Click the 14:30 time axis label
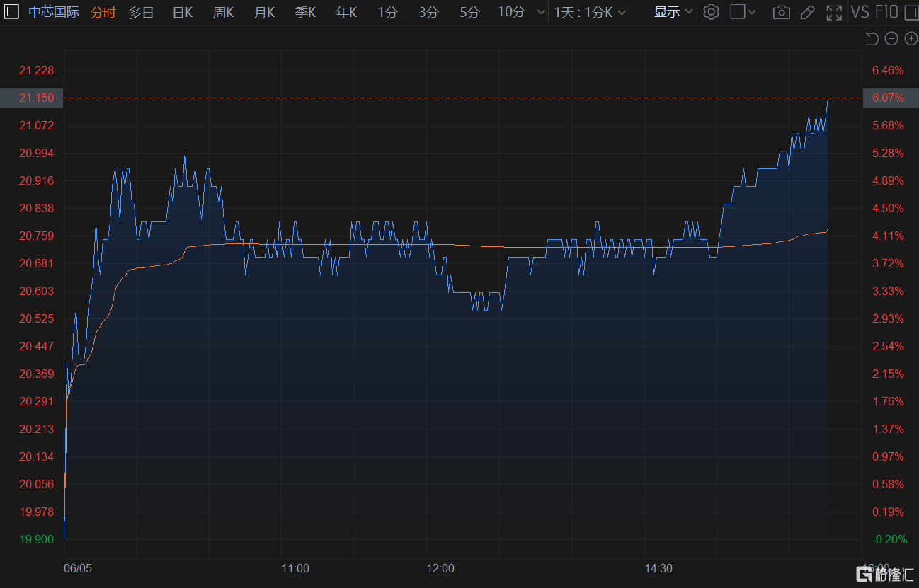 point(658,568)
